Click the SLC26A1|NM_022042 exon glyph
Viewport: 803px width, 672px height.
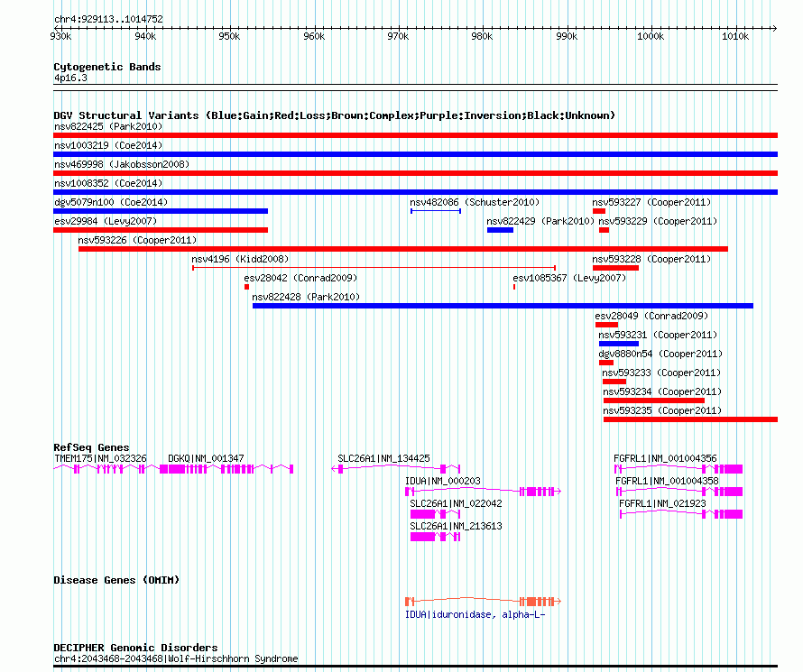pos(435,514)
